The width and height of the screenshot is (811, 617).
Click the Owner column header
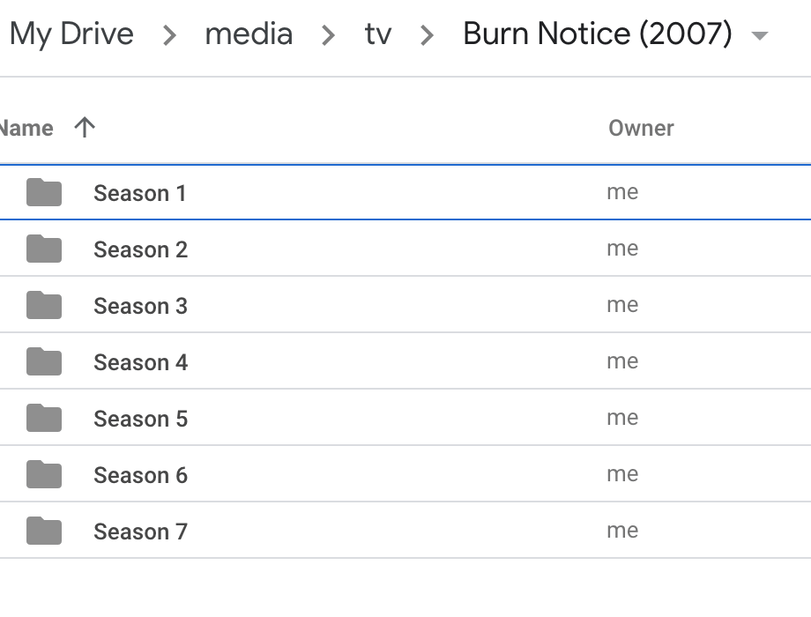click(x=641, y=128)
